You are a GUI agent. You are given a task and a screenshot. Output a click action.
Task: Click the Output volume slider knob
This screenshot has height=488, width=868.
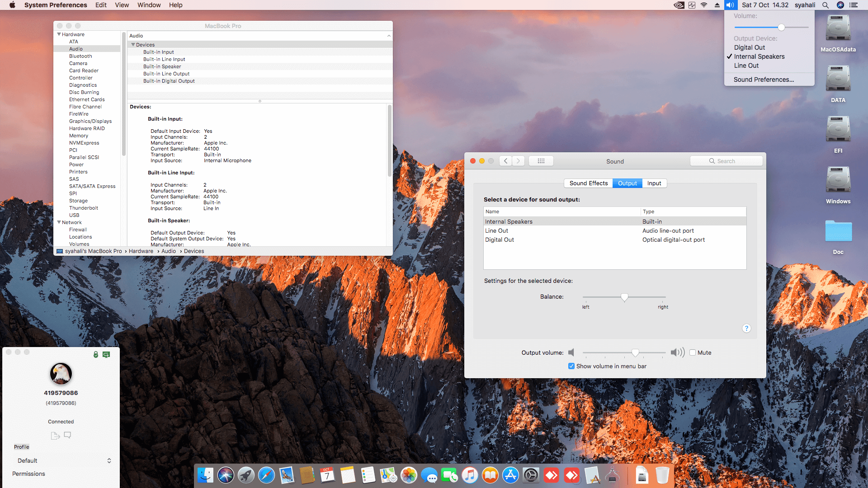[635, 352]
